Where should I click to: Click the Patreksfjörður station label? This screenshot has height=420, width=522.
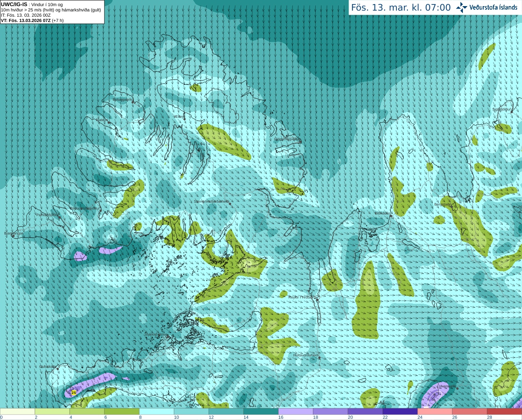48,215
